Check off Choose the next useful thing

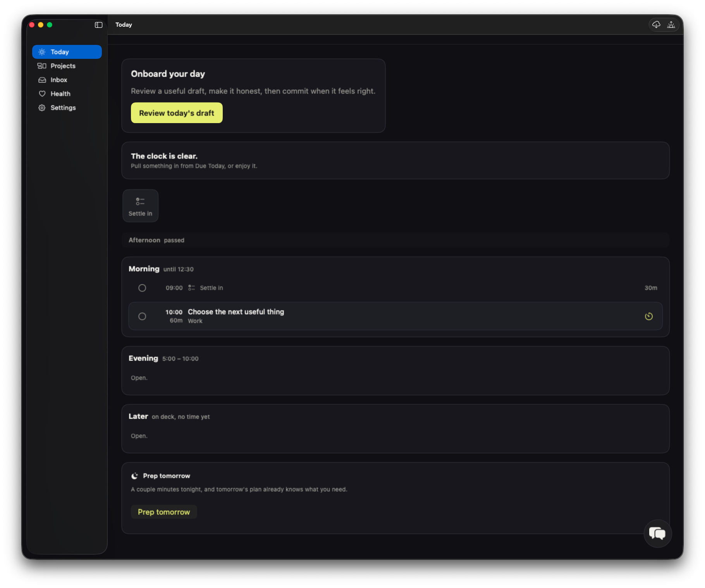click(x=142, y=316)
